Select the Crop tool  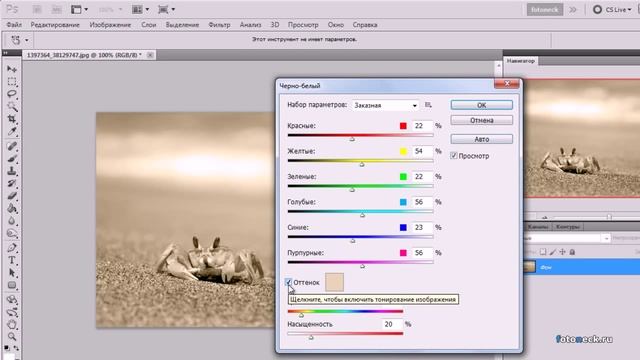[x=12, y=119]
